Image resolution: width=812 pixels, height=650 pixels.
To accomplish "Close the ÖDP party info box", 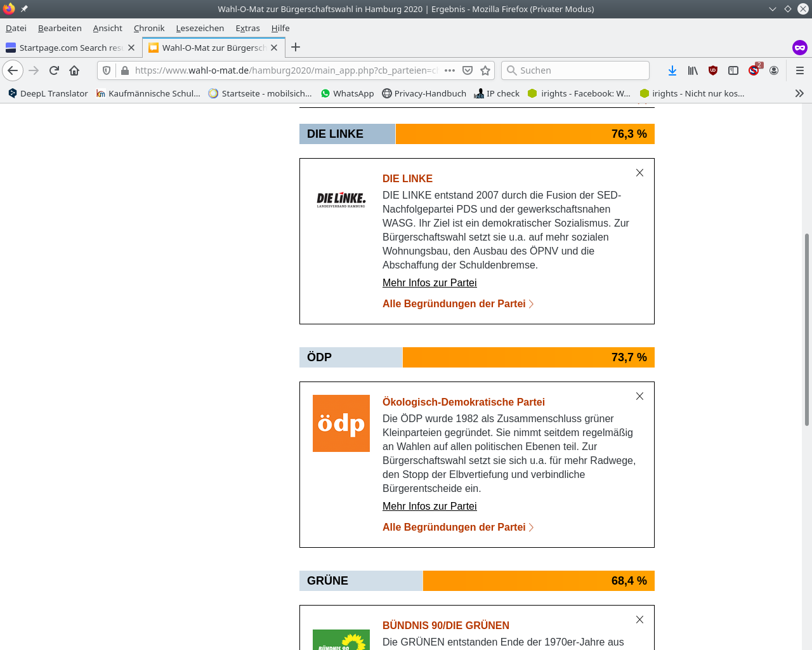I will pos(639,396).
